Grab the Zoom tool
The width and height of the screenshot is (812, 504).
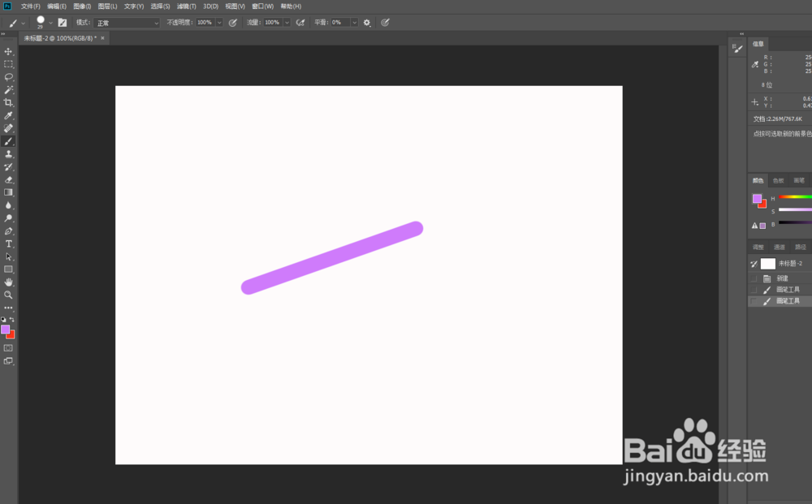coord(9,295)
